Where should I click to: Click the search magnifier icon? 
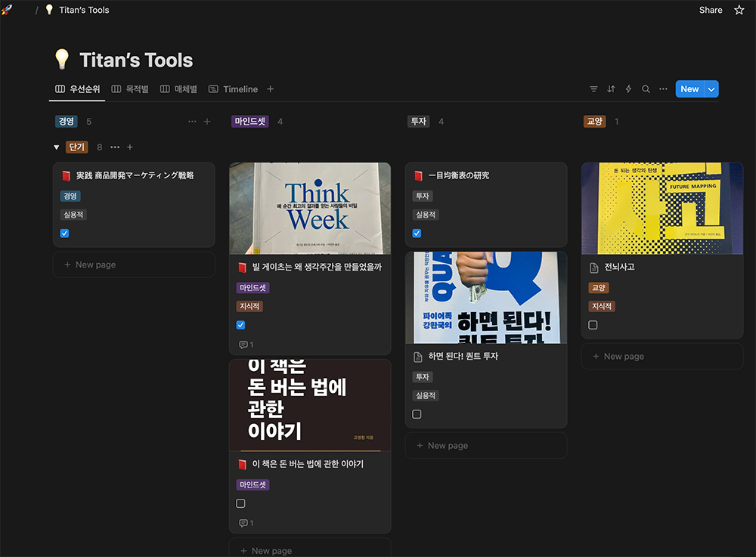point(646,89)
